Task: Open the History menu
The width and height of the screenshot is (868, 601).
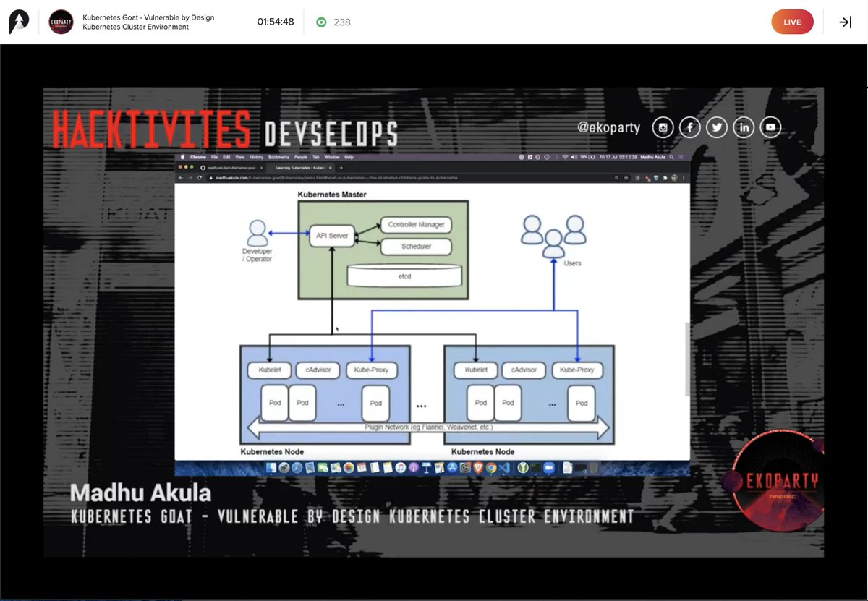Action: (x=256, y=157)
